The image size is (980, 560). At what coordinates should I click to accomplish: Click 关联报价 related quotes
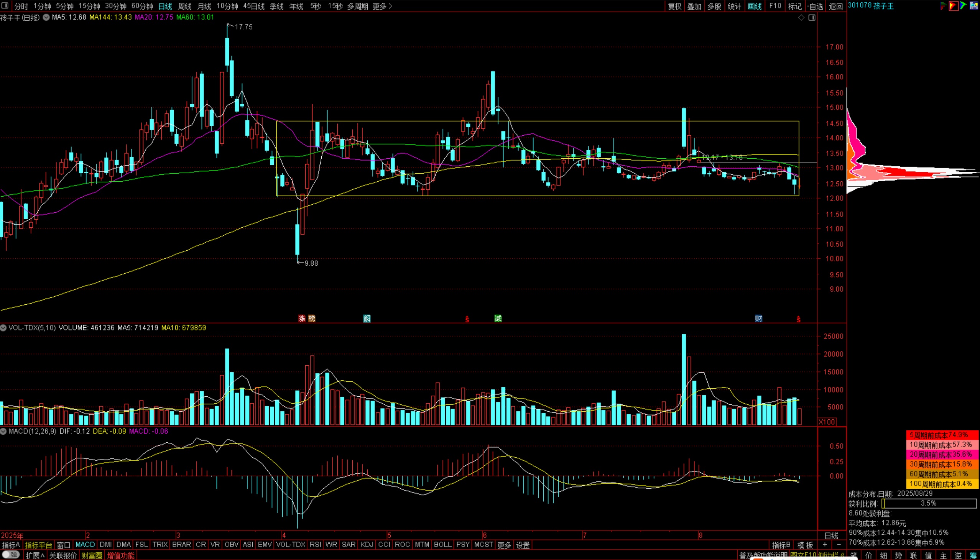point(63,555)
